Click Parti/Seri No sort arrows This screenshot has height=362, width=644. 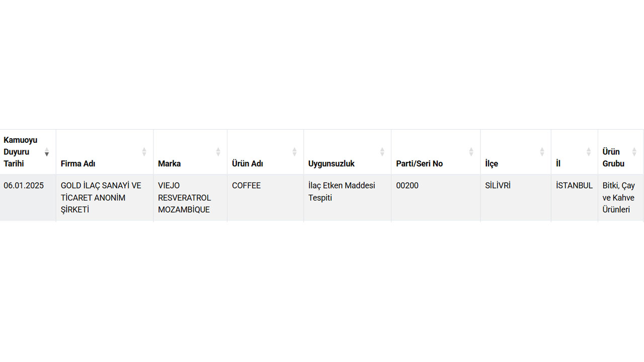coord(471,152)
